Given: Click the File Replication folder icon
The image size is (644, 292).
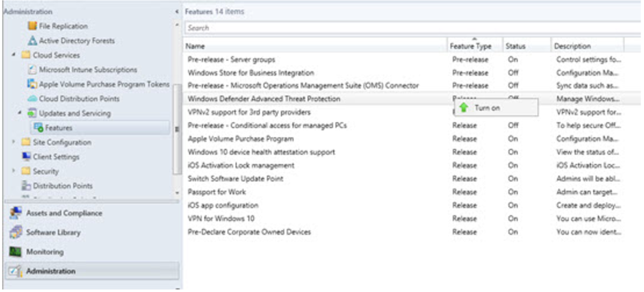Looking at the screenshot, I should (32, 26).
